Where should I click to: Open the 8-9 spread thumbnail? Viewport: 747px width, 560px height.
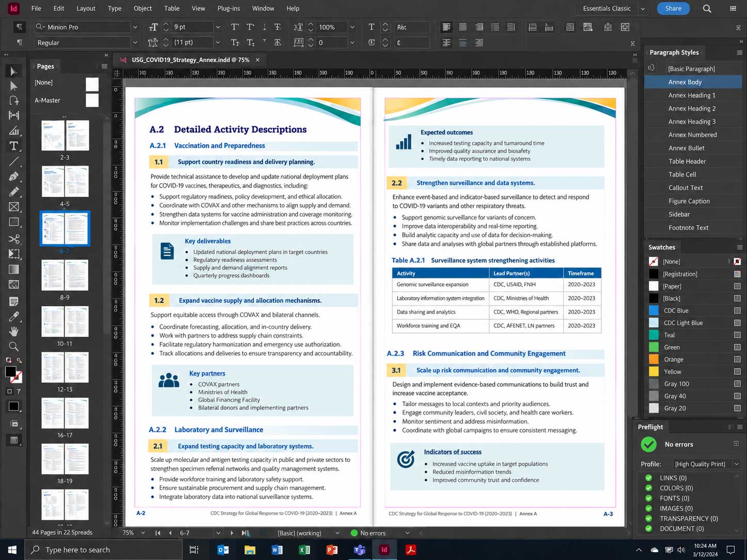click(64, 276)
